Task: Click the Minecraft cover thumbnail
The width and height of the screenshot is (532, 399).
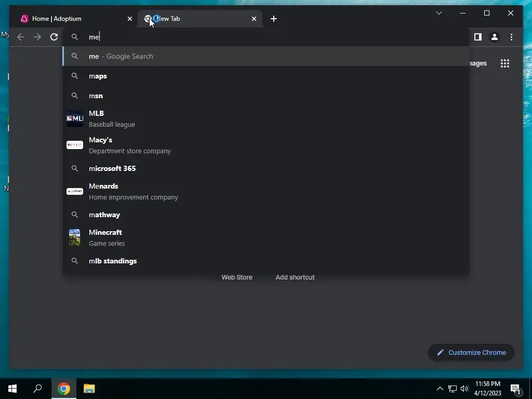Action: pyautogui.click(x=75, y=237)
